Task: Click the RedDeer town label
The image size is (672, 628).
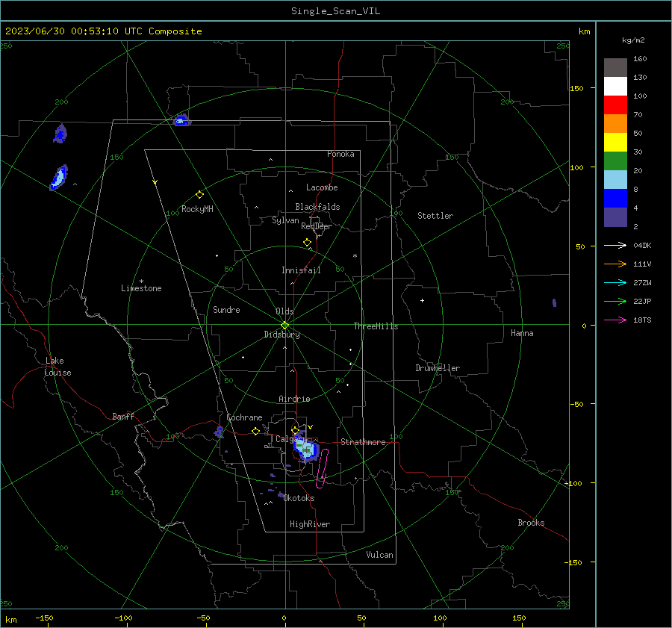Action: [317, 226]
